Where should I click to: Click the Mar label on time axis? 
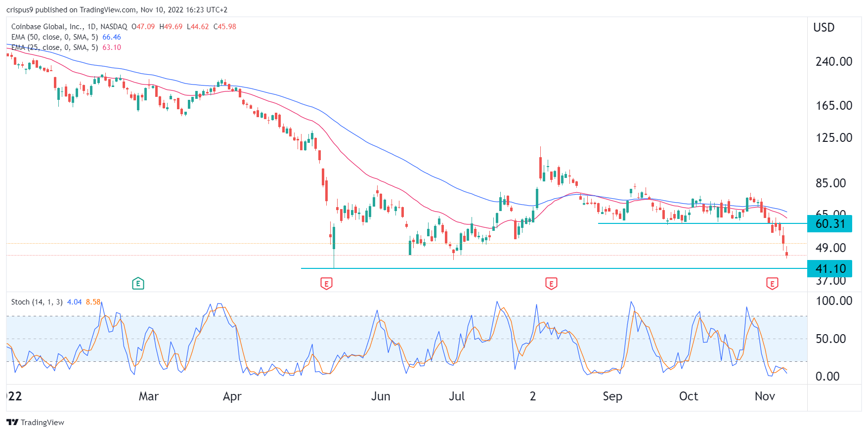(x=149, y=396)
